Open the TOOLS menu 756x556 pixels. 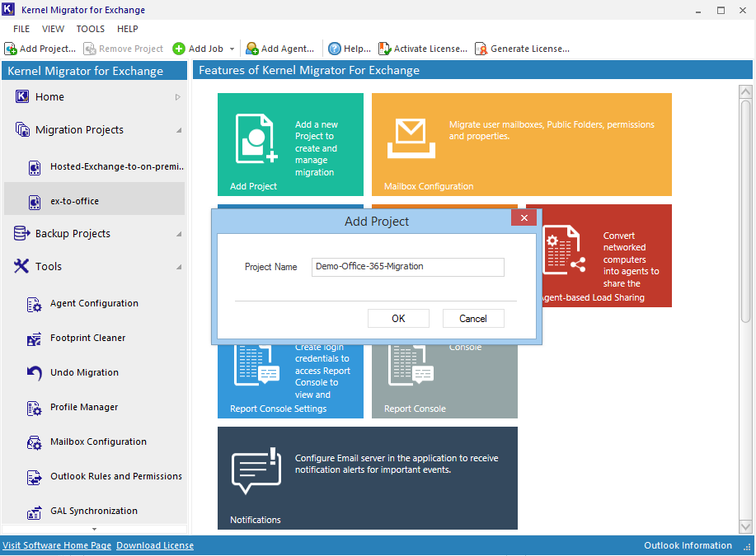pyautogui.click(x=91, y=29)
